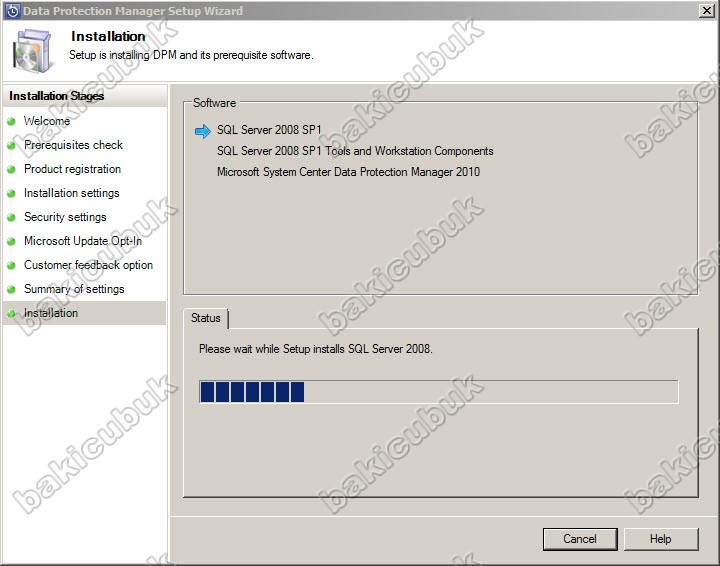
Task: Click the installation progress bar
Action: [439, 392]
